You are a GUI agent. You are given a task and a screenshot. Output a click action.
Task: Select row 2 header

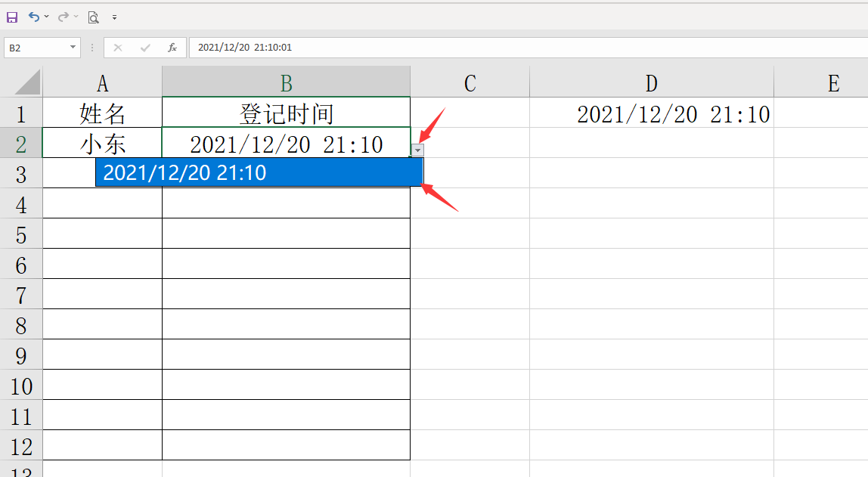pos(21,143)
